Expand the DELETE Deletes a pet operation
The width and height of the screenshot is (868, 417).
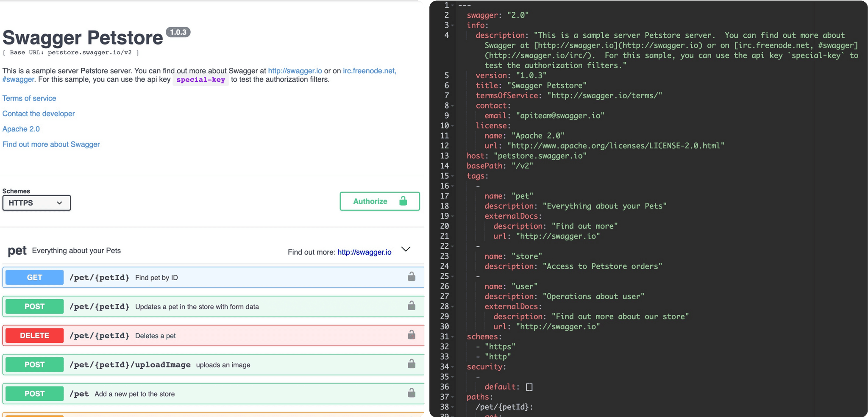click(x=213, y=336)
